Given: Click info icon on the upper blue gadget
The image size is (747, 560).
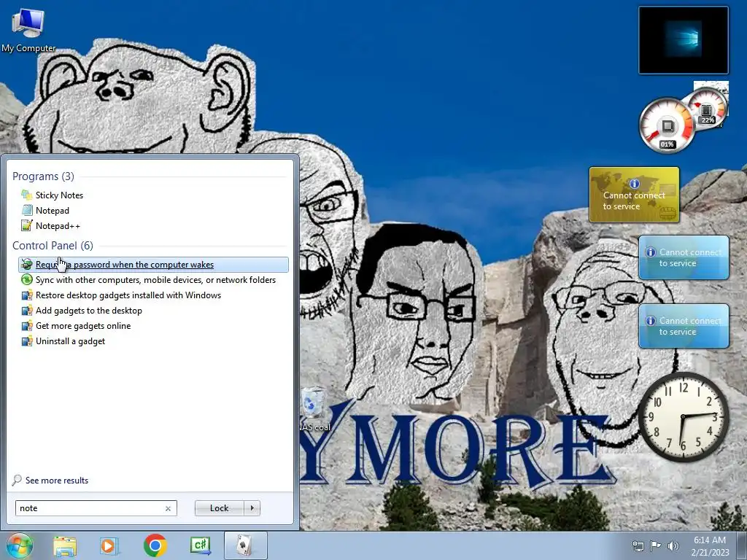Looking at the screenshot, I should 650,252.
